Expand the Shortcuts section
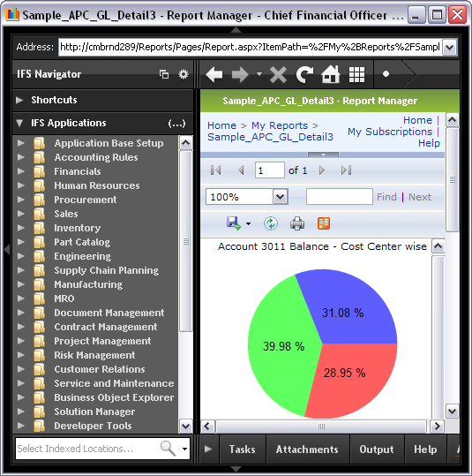This screenshot has height=476, width=472. click(x=19, y=100)
